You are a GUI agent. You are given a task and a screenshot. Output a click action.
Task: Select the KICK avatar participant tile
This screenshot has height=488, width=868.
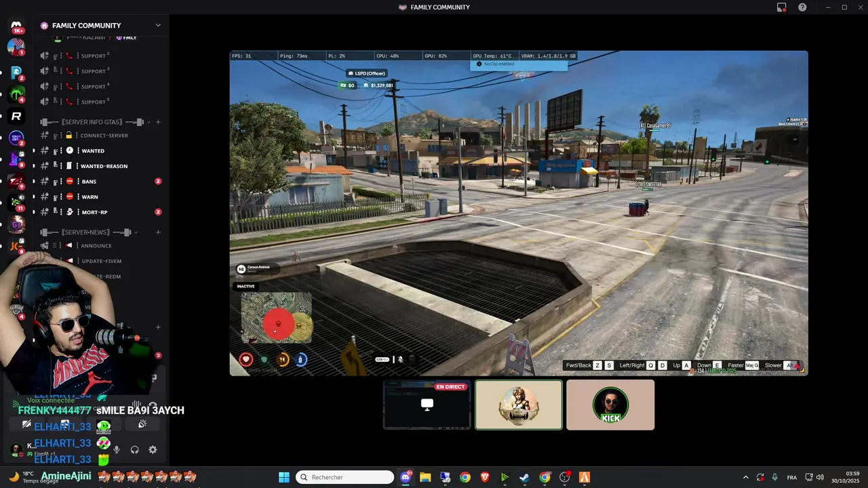click(x=610, y=405)
